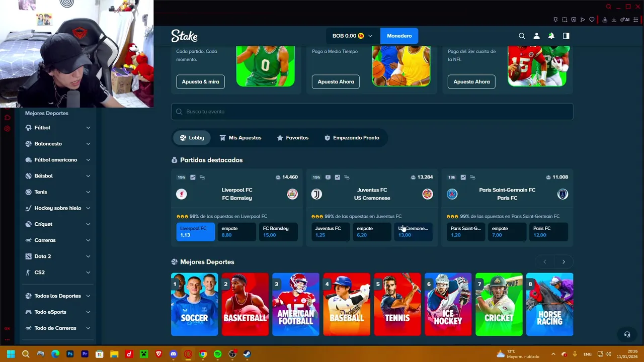The image size is (644, 362).
Task: Open the Tennis sport card
Action: pos(397,304)
